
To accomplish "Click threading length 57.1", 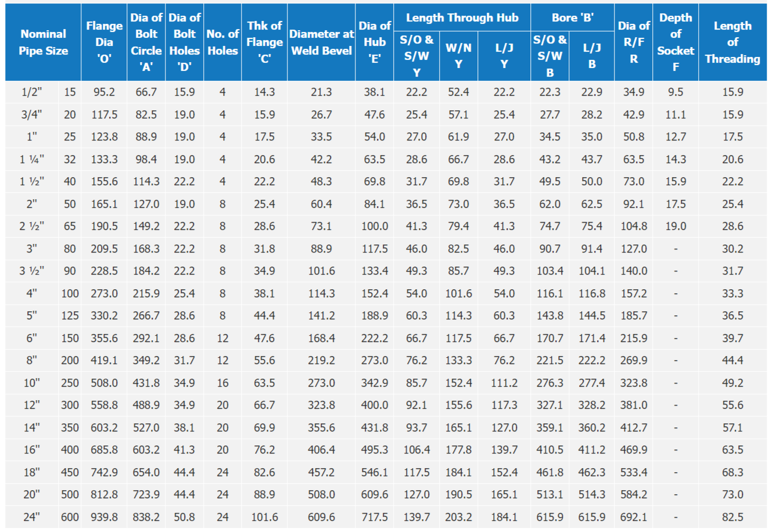I will click(x=732, y=428).
